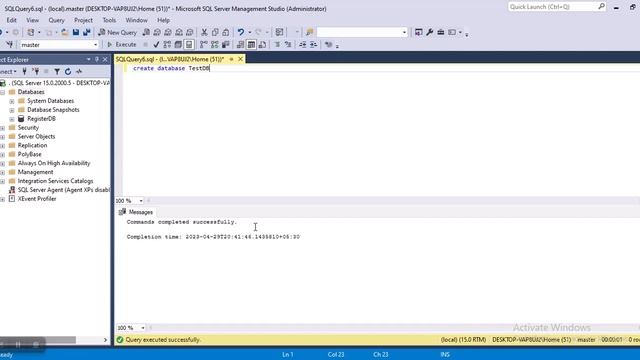Toggle Include Actual Execution Plan

tap(204, 44)
